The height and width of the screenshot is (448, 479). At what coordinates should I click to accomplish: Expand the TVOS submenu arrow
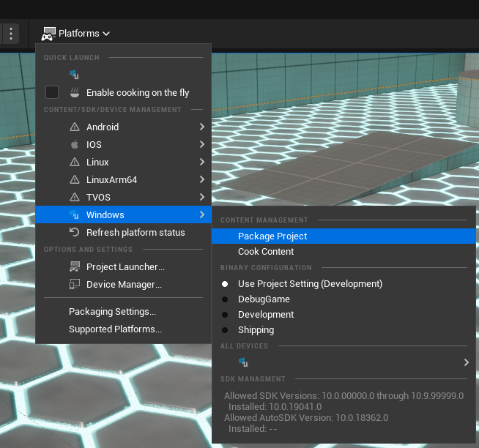202,197
